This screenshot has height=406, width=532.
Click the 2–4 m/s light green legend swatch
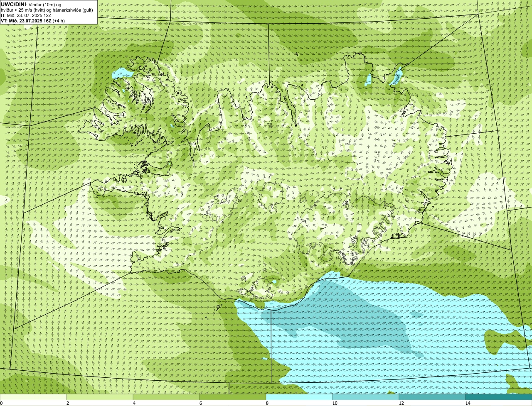[x=100, y=397]
